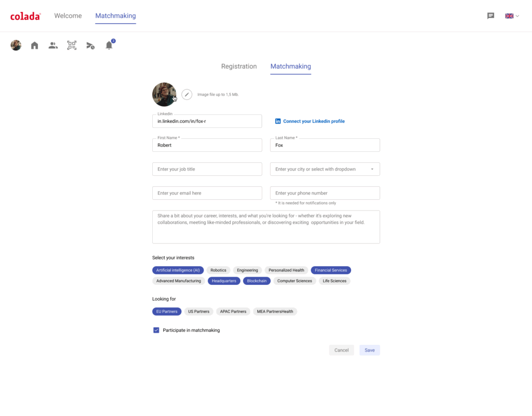
Task: Toggle the Robotics interest chip
Action: (218, 270)
